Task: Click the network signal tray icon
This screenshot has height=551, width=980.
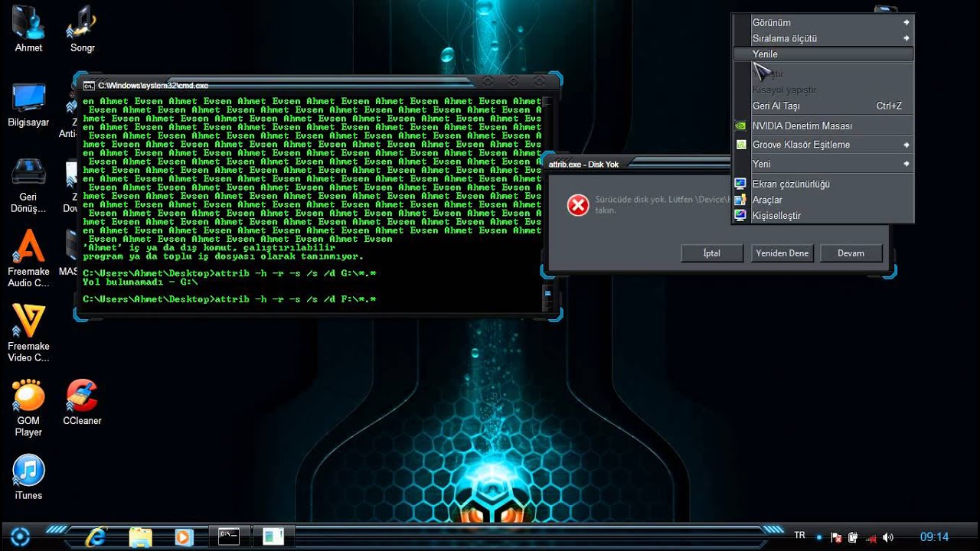Action: 871,537
